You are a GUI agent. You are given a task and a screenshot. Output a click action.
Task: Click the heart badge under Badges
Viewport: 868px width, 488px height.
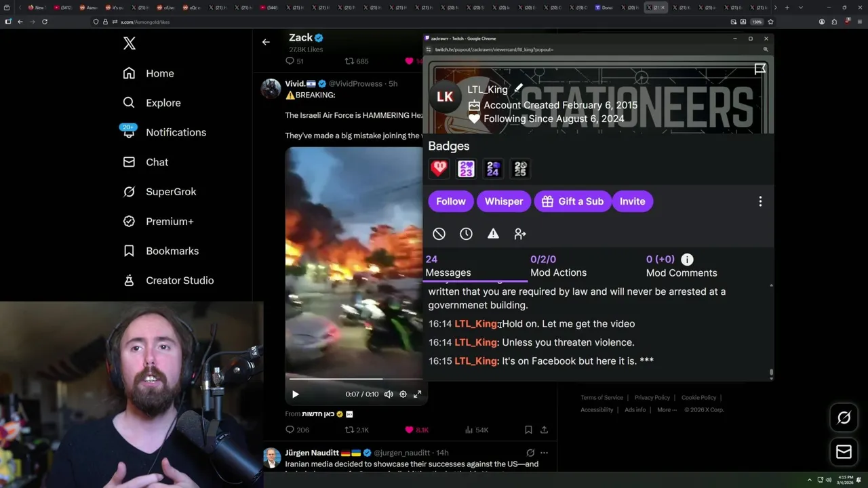(439, 169)
